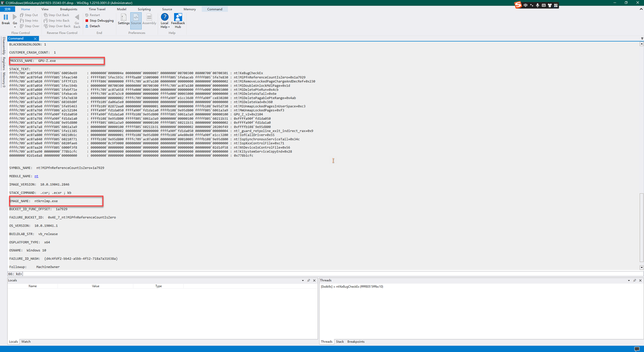Close the Locals panel
Image resolution: width=644 pixels, height=352 pixels.
314,280
